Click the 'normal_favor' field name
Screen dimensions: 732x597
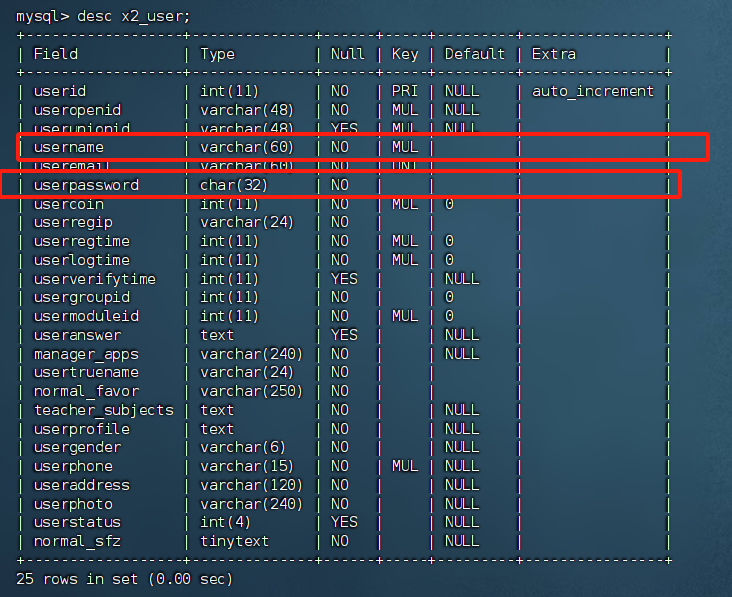[x=86, y=391]
